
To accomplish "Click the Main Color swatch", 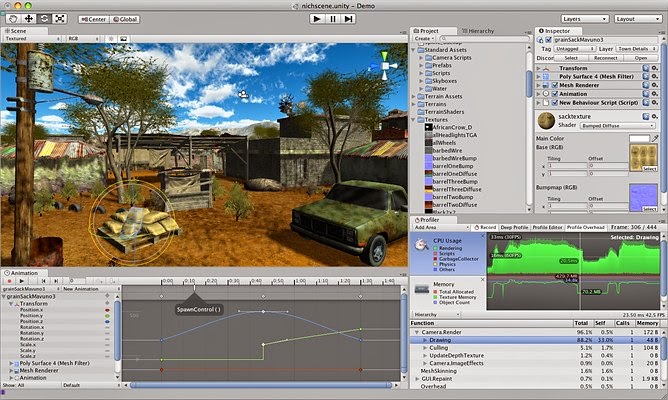I will pos(639,138).
